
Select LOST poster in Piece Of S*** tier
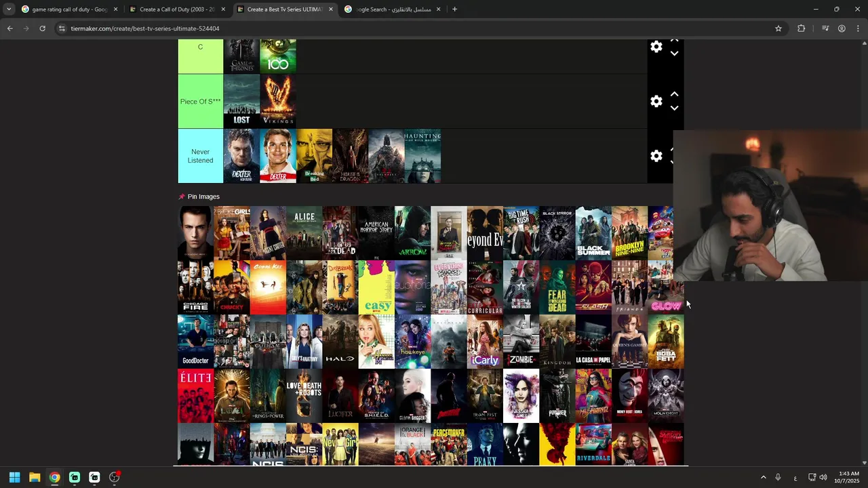241,101
